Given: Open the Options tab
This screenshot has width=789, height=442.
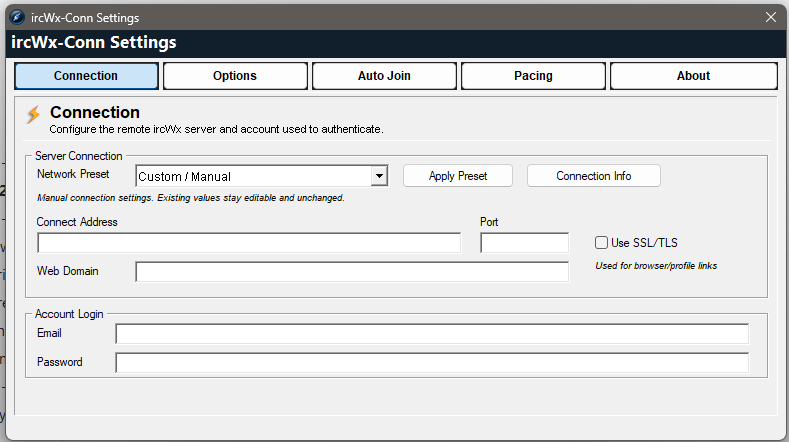Looking at the screenshot, I should 235,76.
